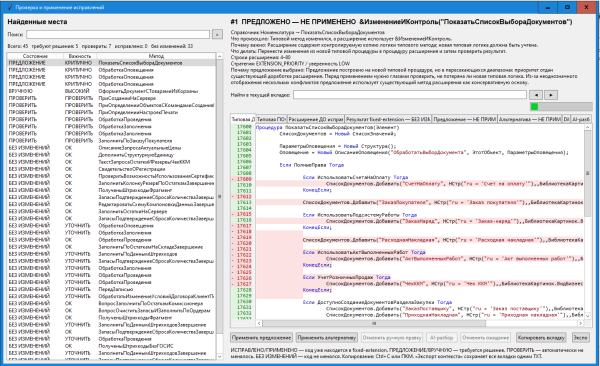Screen dimensions: 600x366
Task: Click into the Поиск search field
Action: pos(118,34)
